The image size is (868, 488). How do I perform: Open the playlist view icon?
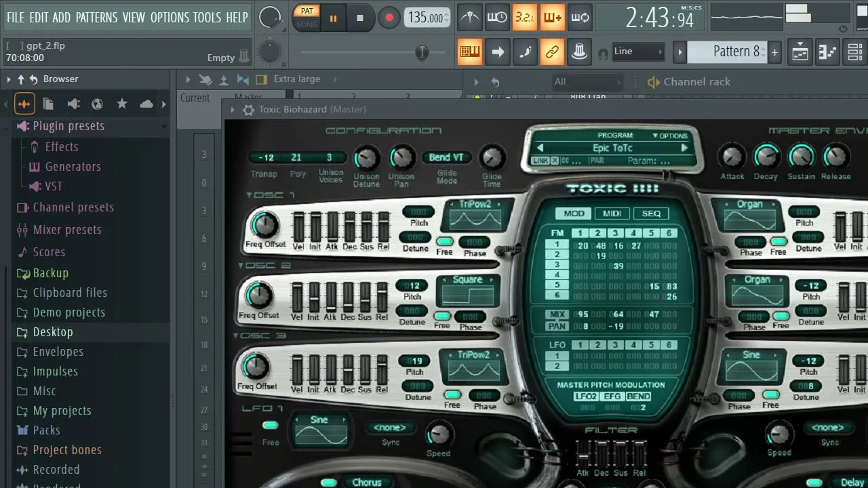(800, 52)
